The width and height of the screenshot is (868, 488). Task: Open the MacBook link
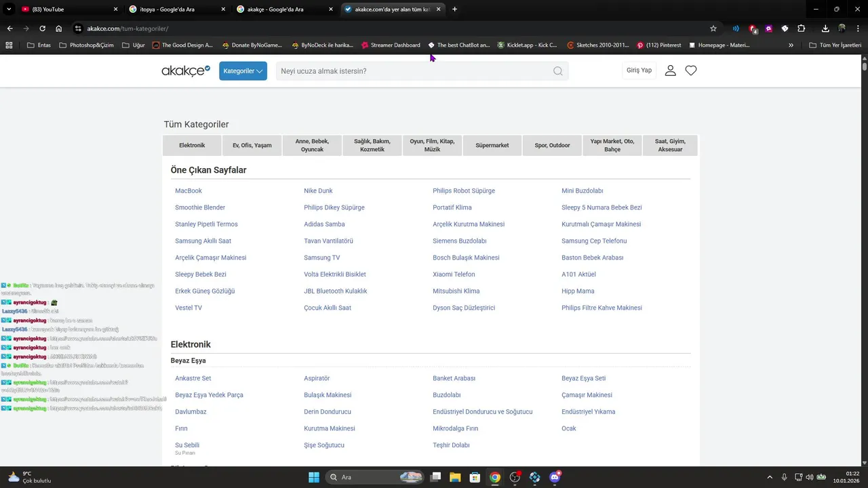point(189,191)
